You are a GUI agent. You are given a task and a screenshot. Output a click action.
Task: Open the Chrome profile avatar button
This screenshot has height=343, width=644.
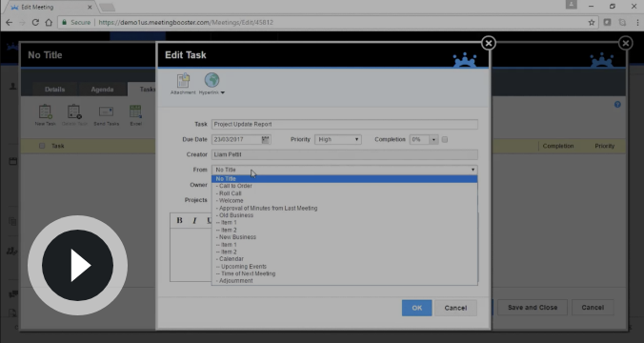click(572, 5)
